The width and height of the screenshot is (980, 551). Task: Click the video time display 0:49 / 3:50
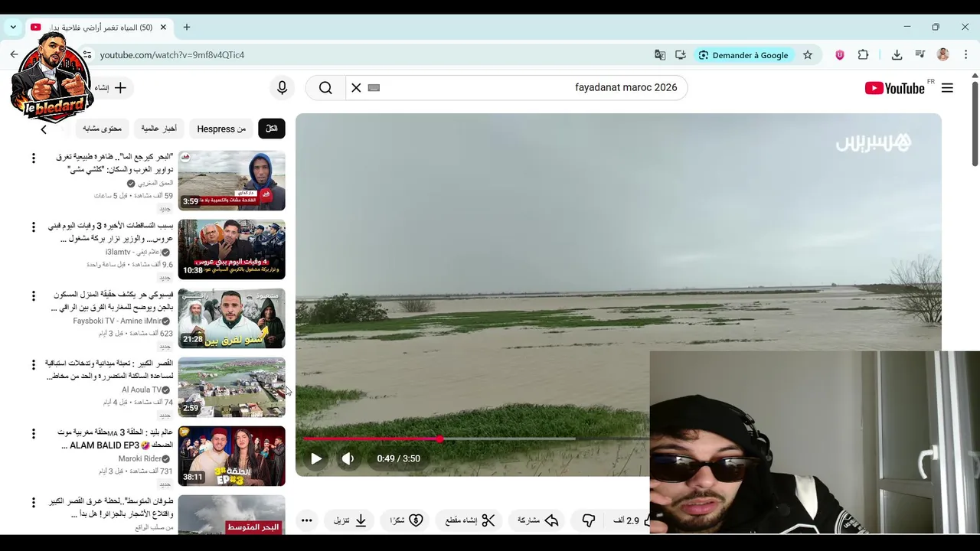pyautogui.click(x=398, y=458)
